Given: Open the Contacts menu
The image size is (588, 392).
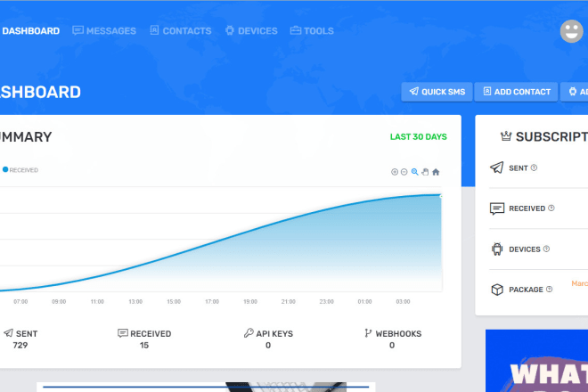Looking at the screenshot, I should click(x=180, y=31).
